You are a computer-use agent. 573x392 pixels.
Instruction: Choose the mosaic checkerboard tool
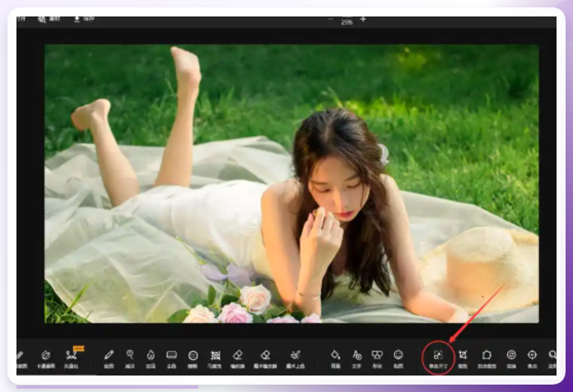coord(215,359)
